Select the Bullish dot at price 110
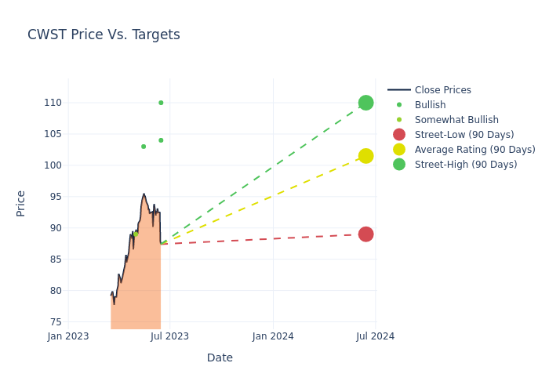549x392 pixels. 161,103
